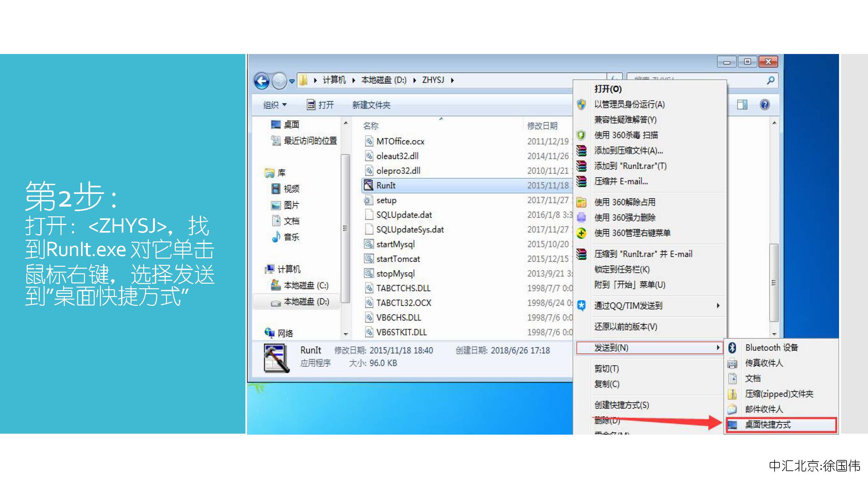Select the setup file in list

coord(386,200)
